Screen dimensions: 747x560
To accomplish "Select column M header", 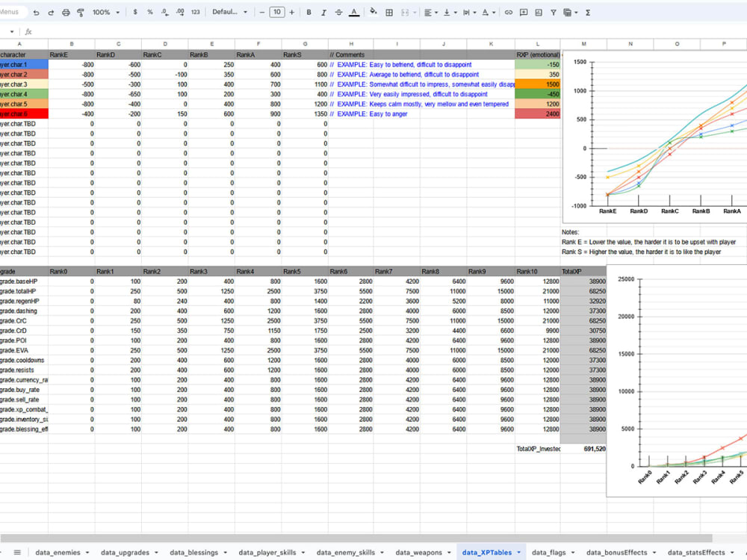I will click(583, 44).
